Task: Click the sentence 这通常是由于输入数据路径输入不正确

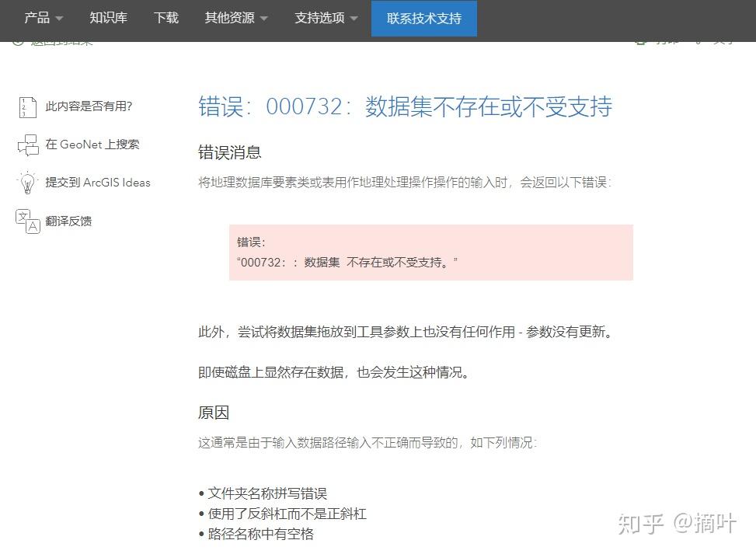Action: click(x=368, y=443)
